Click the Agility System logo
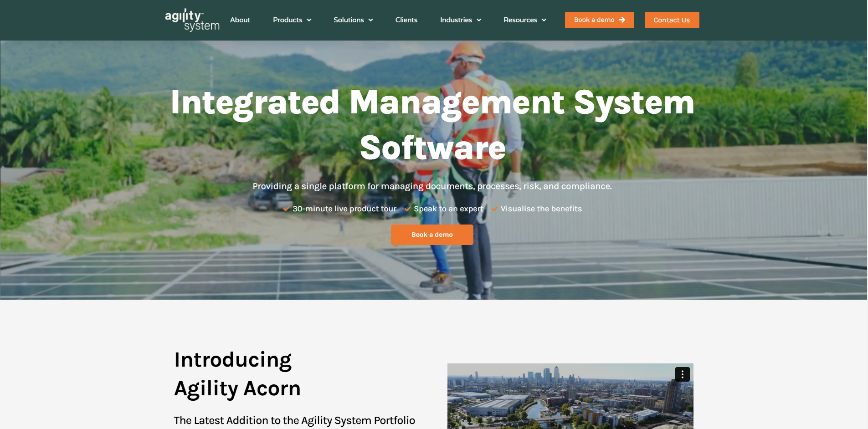This screenshot has width=868, height=429. 191,20
